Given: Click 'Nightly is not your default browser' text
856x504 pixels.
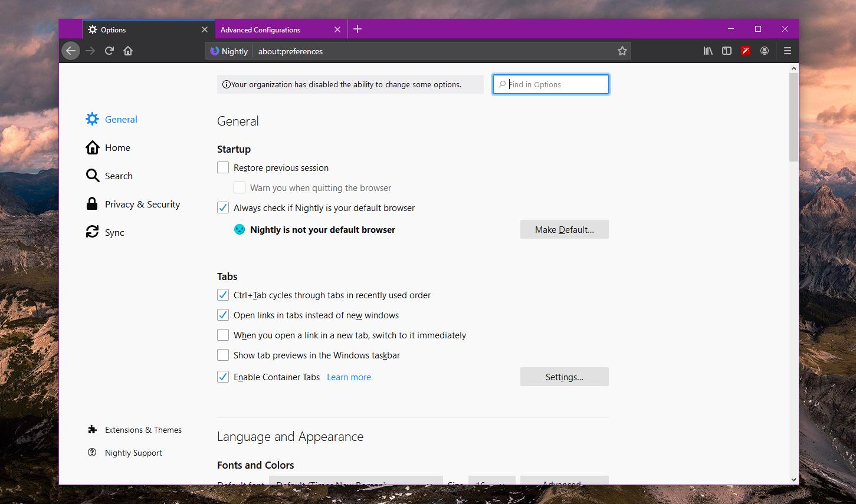Looking at the screenshot, I should [x=323, y=230].
